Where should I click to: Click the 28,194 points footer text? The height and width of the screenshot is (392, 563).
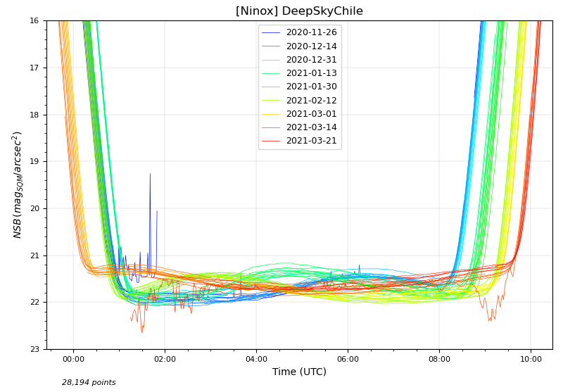[x=89, y=383]
